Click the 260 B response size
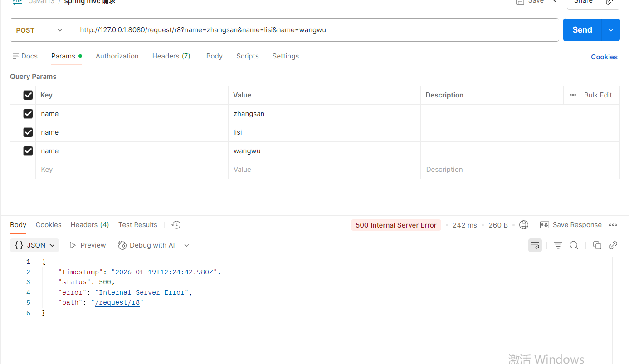The width and height of the screenshot is (629, 364). point(498,225)
